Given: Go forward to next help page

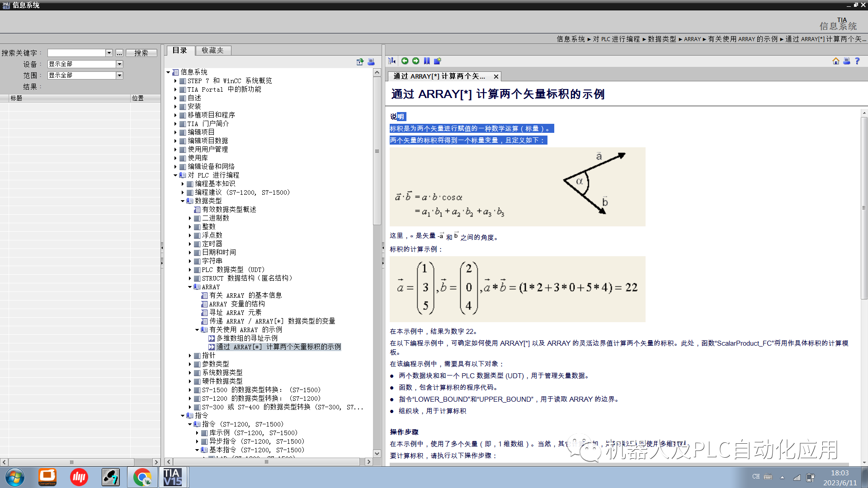Looking at the screenshot, I should [x=415, y=61].
